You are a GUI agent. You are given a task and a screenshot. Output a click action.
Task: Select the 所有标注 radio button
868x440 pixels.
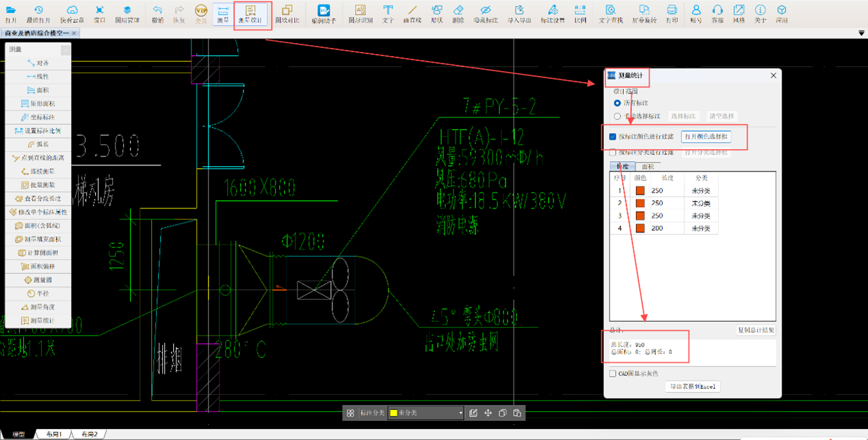coord(617,103)
